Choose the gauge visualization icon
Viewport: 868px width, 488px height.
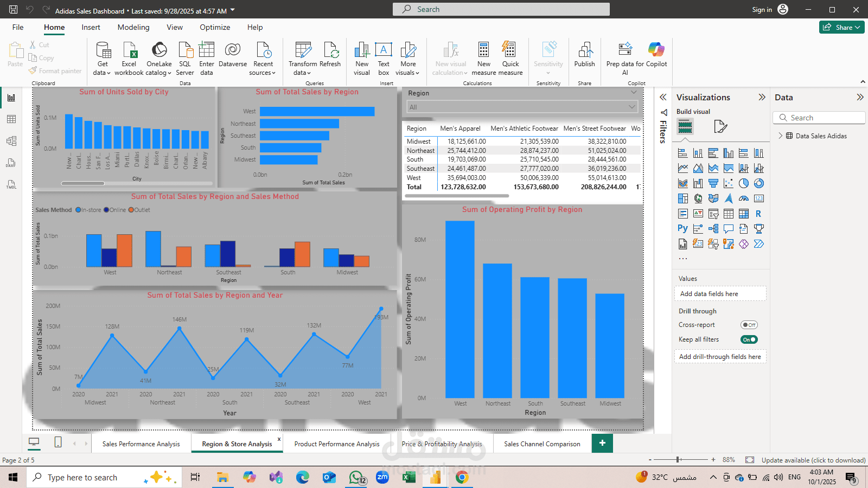[x=744, y=199]
